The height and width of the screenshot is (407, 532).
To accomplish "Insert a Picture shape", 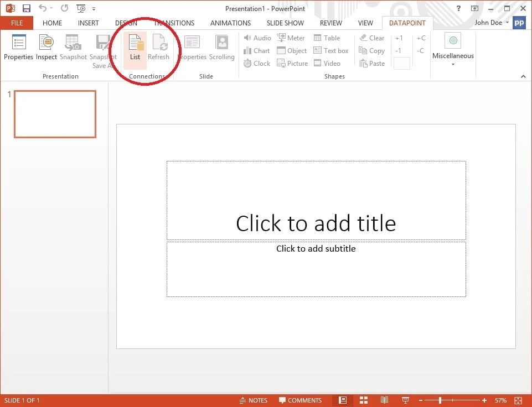I will (292, 63).
